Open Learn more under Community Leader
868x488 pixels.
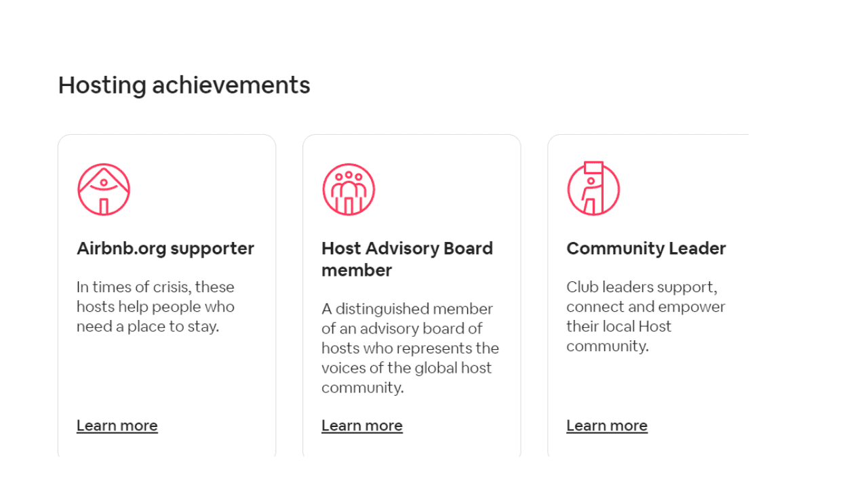606,425
